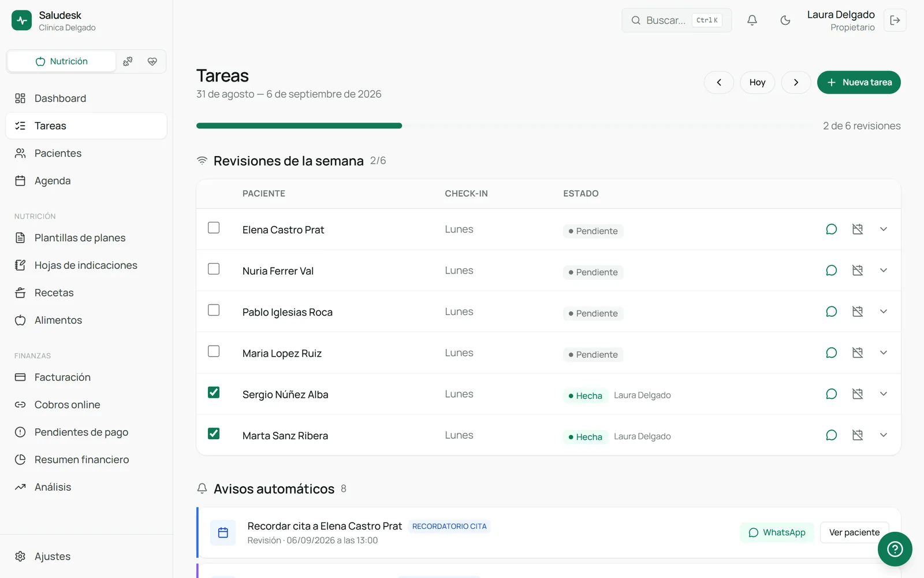Expand the Marta Sanz Ribera row chevron
924x578 pixels.
[884, 435]
